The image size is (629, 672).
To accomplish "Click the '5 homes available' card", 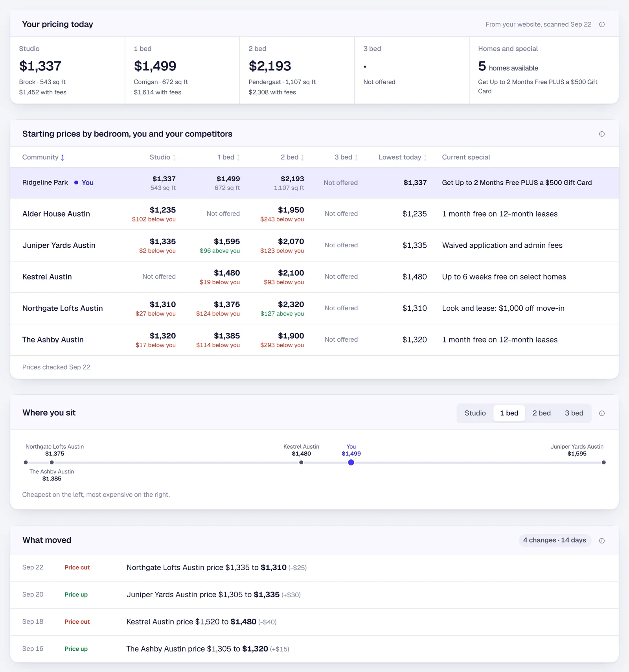I will pyautogui.click(x=544, y=70).
